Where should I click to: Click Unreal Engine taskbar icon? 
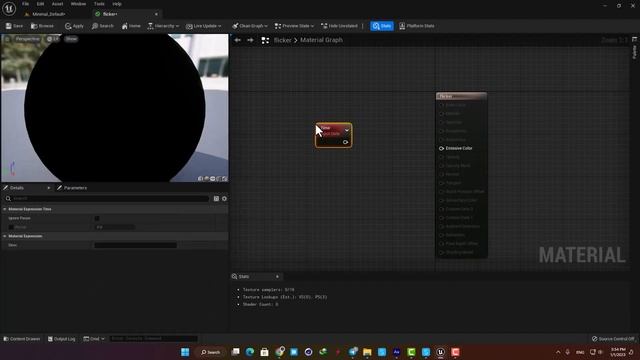coord(440,352)
